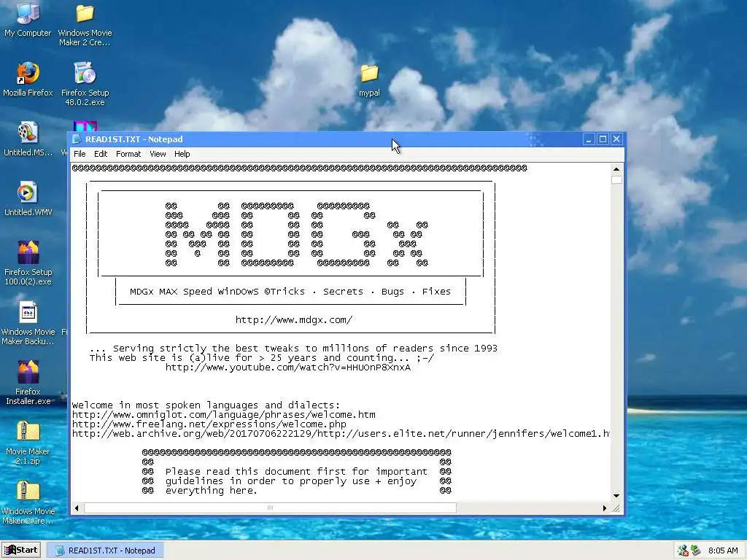Image resolution: width=747 pixels, height=560 pixels.
Task: Select Untitled.MS... movie project icon
Action: [28, 139]
